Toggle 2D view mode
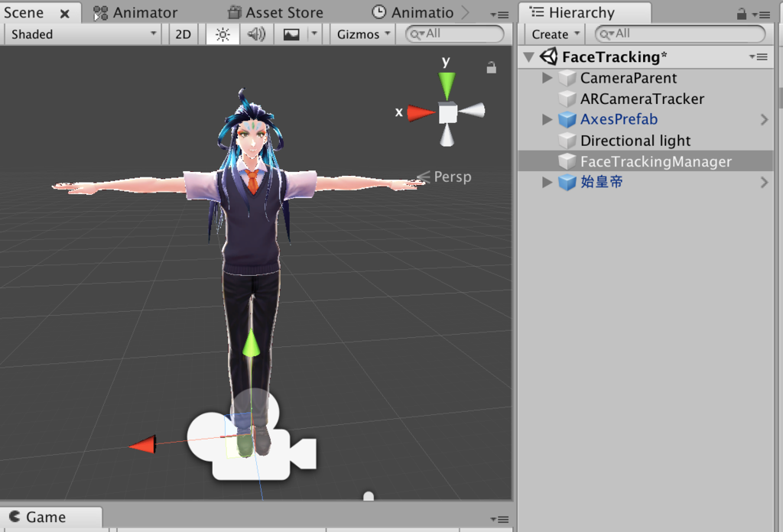 coord(183,34)
